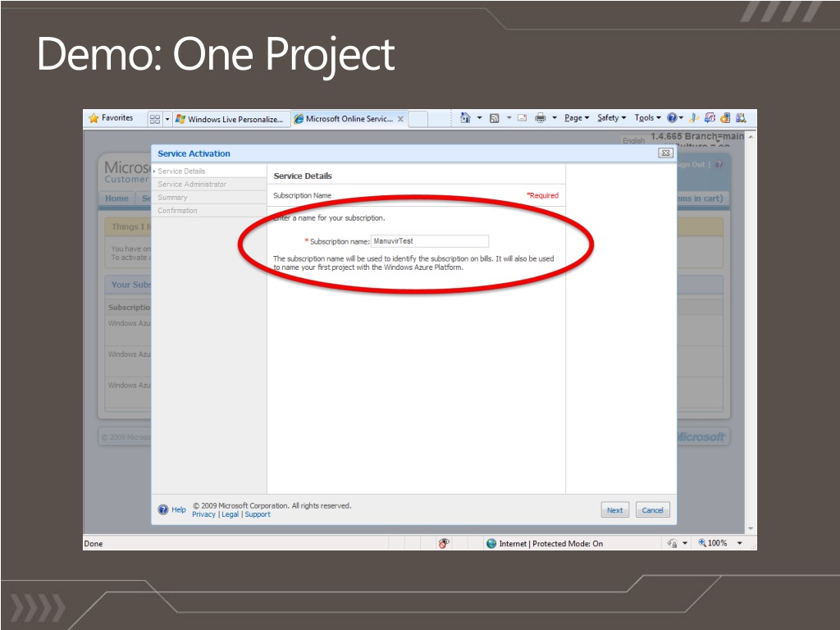Expand the feeds dropdown arrow
Screen dimensions: 840x630
click(x=509, y=118)
